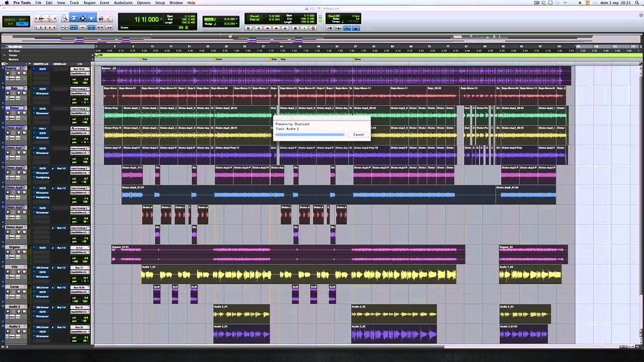644x362 pixels.
Task: Open the Grid value dropdown
Action: pyautogui.click(x=236, y=19)
